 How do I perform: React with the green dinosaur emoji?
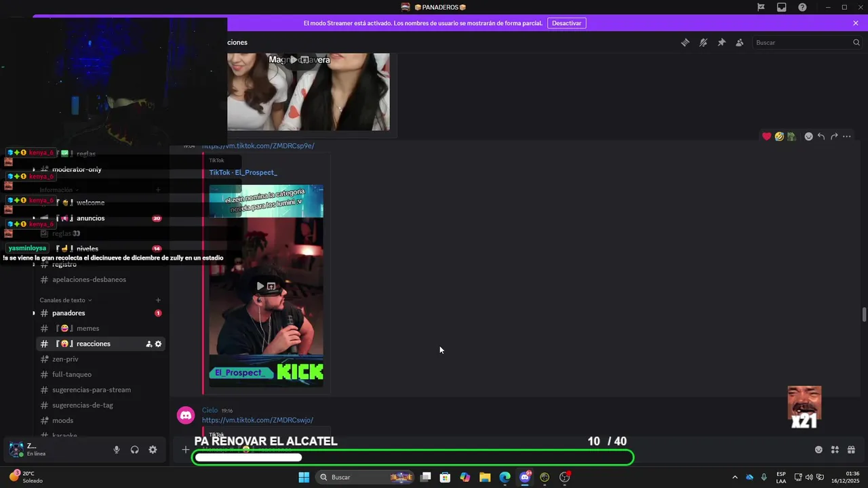791,136
